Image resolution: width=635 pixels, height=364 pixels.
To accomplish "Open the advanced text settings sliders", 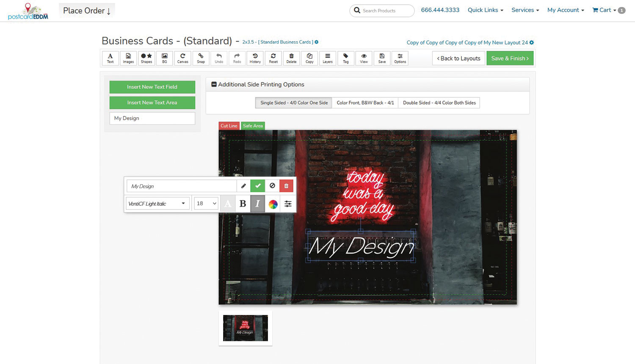I will (x=288, y=204).
